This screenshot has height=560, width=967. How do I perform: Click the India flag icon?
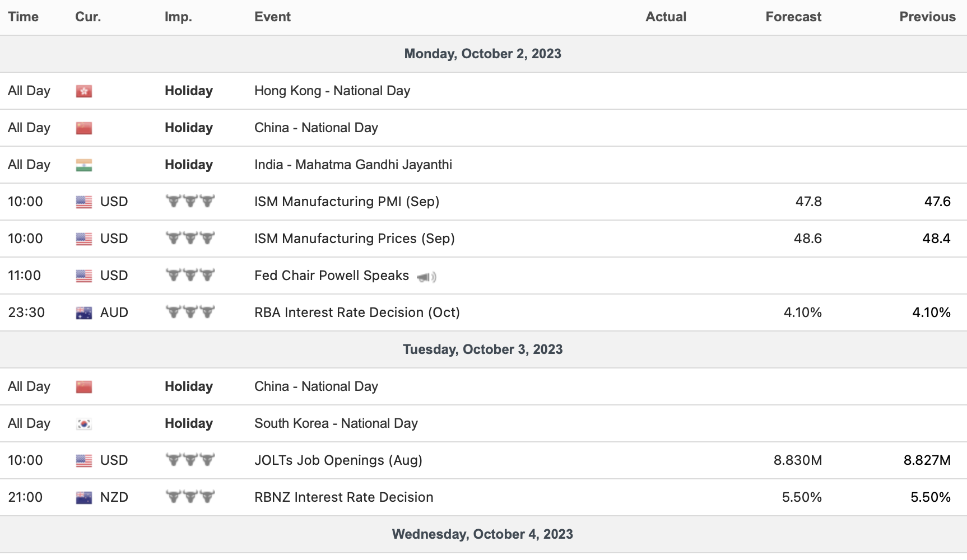(x=84, y=165)
